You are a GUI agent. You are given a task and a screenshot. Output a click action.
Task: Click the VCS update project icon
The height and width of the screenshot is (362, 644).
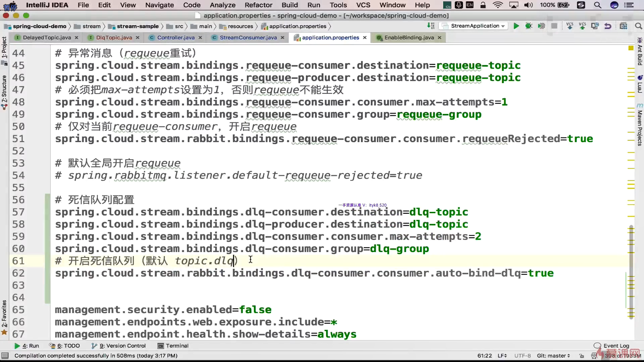click(570, 26)
